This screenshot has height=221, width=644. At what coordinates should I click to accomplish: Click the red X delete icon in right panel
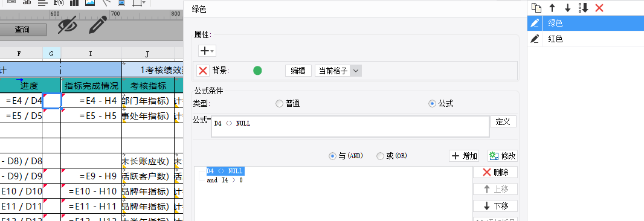click(599, 7)
